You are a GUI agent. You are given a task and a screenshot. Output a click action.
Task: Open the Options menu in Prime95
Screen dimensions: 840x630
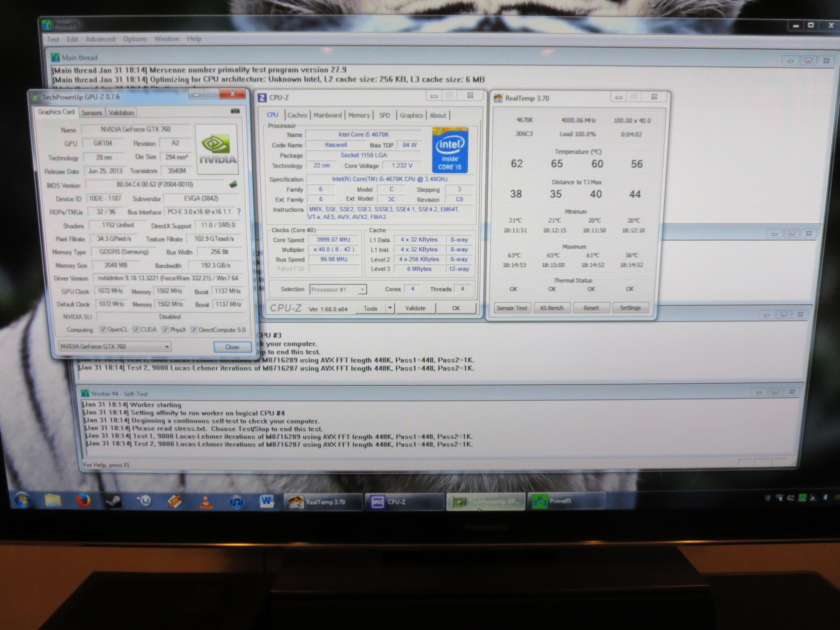coord(135,39)
